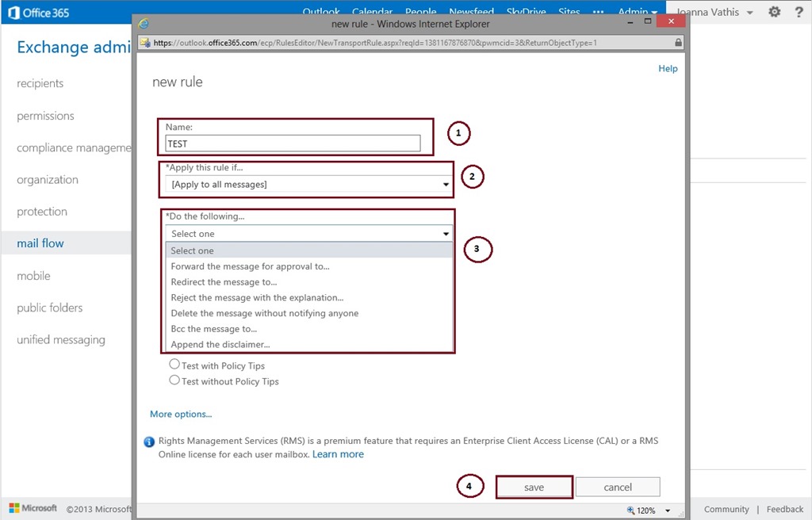Open mail flow in the left navigation
The image size is (812, 520).
(40, 243)
